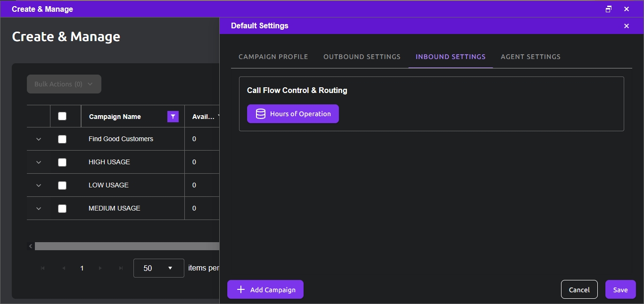This screenshot has height=304, width=644.
Task: Click the Add Campaign button
Action: pos(265,289)
